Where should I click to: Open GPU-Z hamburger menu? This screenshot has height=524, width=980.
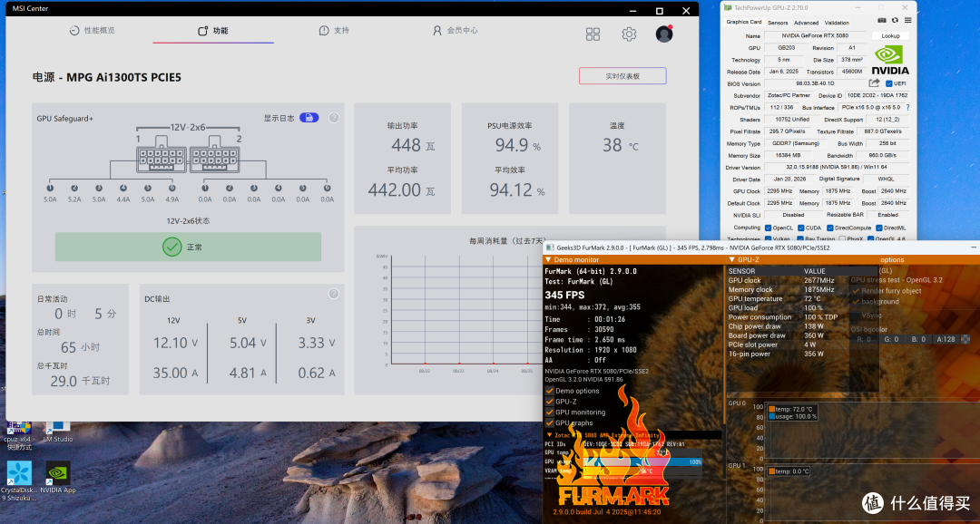tap(907, 21)
